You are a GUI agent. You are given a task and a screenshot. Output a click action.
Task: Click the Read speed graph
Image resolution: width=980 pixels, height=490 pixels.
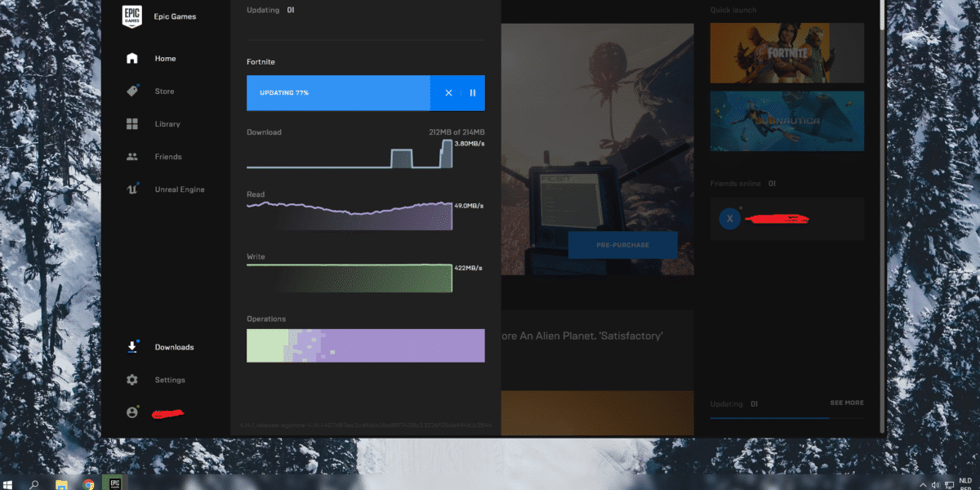coord(350,216)
